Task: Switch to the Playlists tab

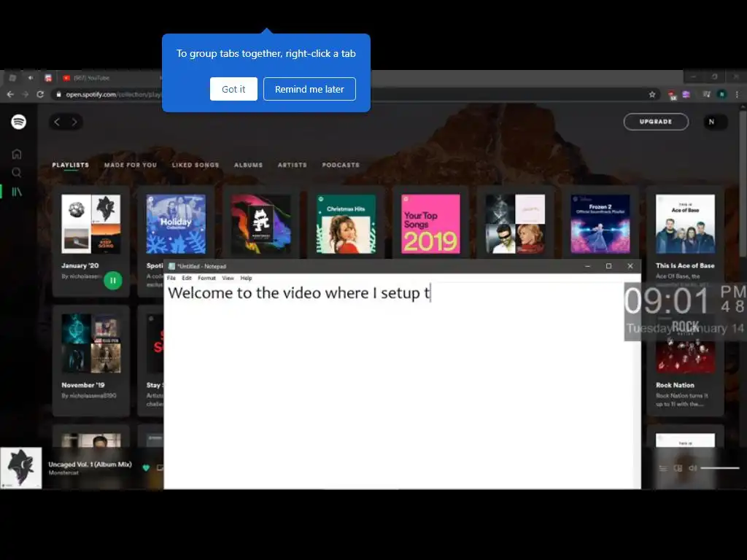Action: tap(71, 165)
